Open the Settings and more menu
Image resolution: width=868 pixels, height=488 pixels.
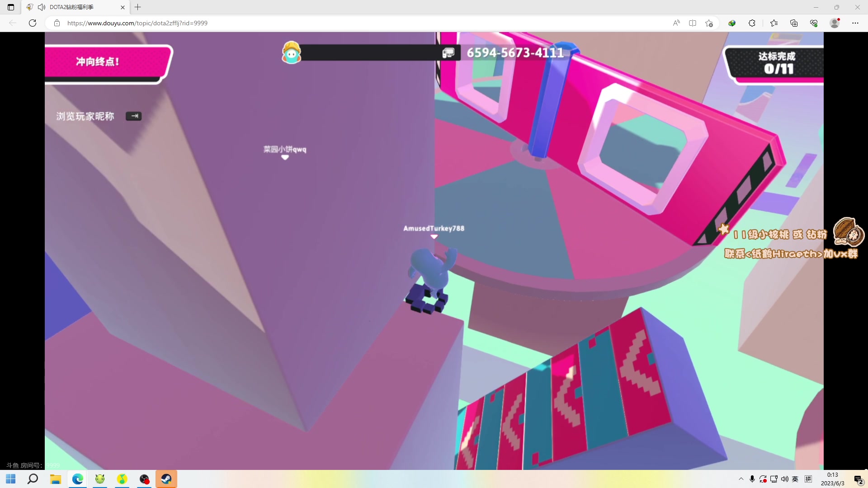pos(855,23)
